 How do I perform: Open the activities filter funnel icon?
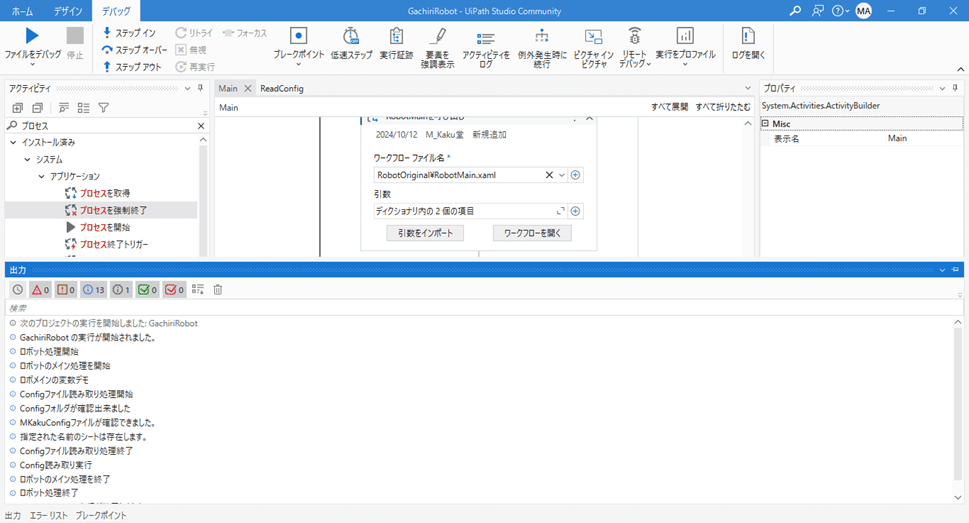point(104,108)
